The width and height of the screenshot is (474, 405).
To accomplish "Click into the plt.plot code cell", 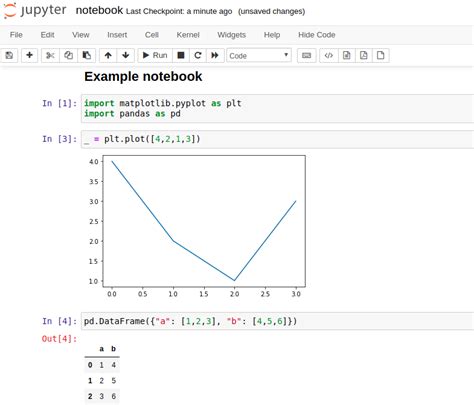I will [277, 139].
